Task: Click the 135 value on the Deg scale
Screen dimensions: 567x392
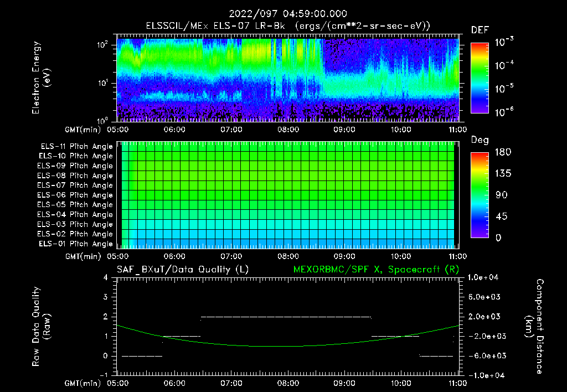Action: click(503, 174)
